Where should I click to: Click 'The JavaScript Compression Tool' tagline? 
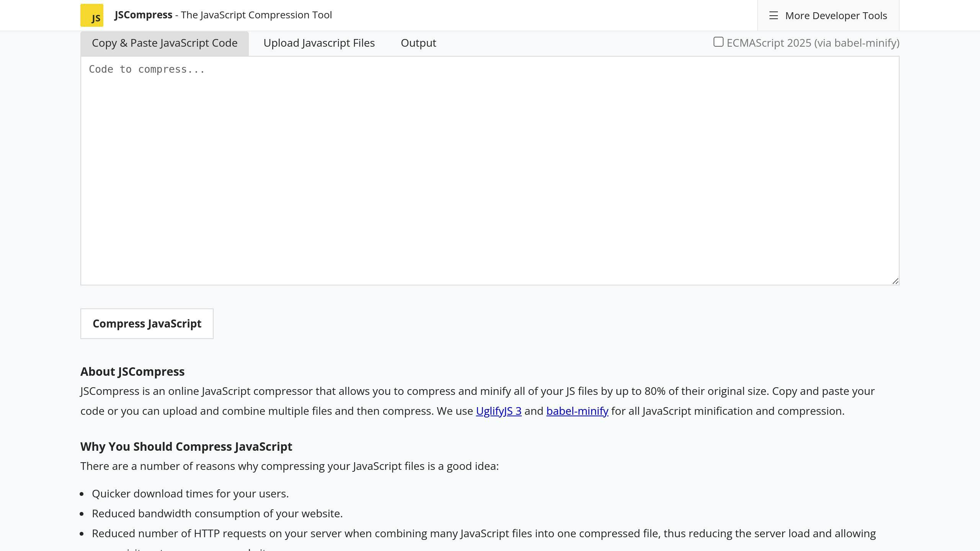click(256, 15)
